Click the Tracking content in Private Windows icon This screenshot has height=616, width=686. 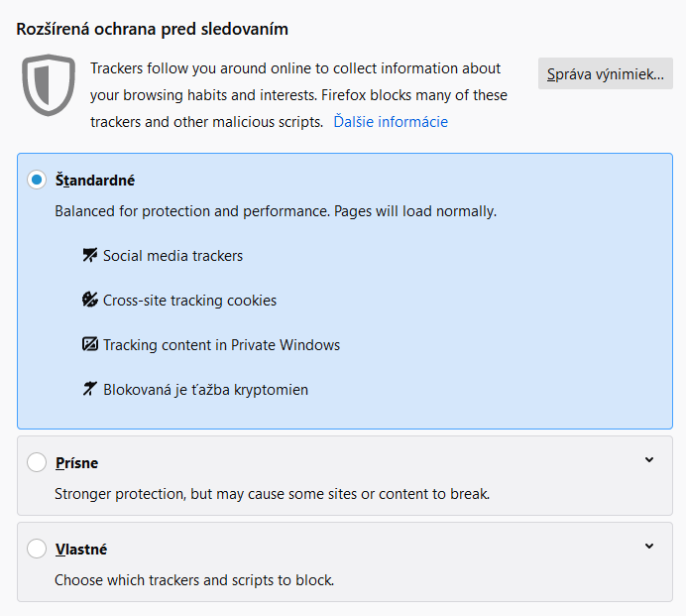point(90,345)
